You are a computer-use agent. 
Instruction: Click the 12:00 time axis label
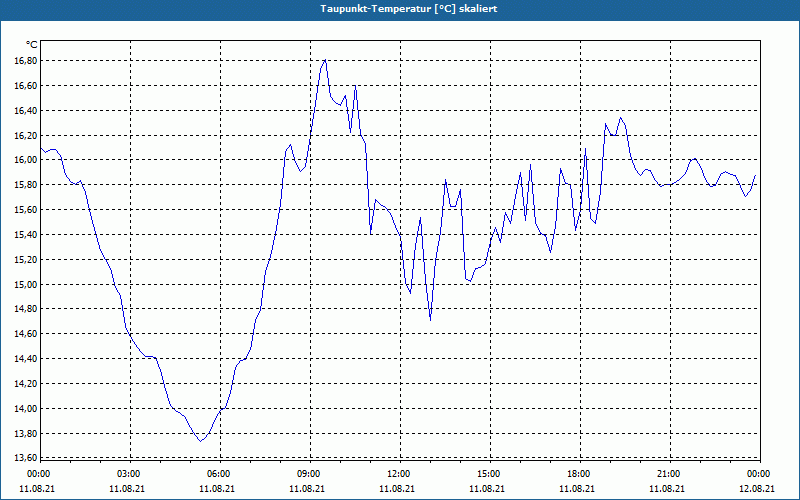(x=397, y=474)
